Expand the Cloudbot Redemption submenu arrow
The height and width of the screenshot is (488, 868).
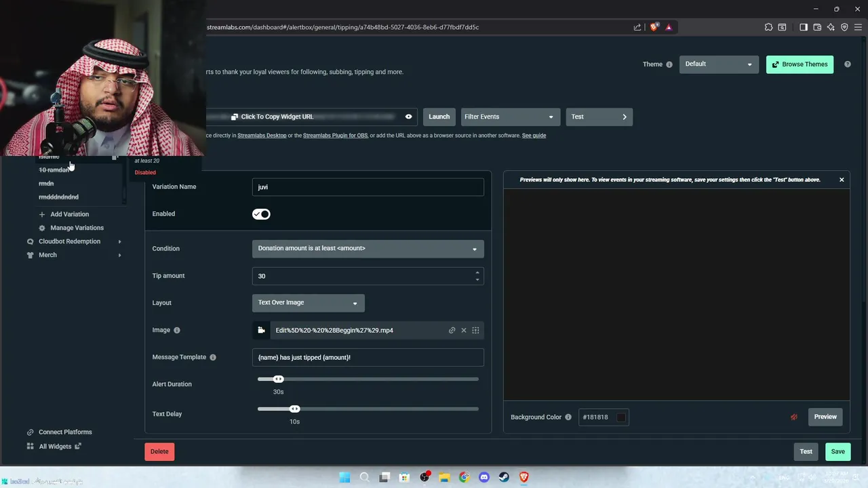[120, 241]
